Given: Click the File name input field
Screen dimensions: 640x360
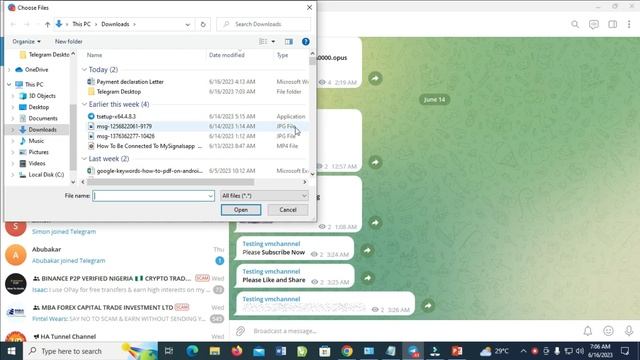Looking at the screenshot, I should tap(150, 196).
